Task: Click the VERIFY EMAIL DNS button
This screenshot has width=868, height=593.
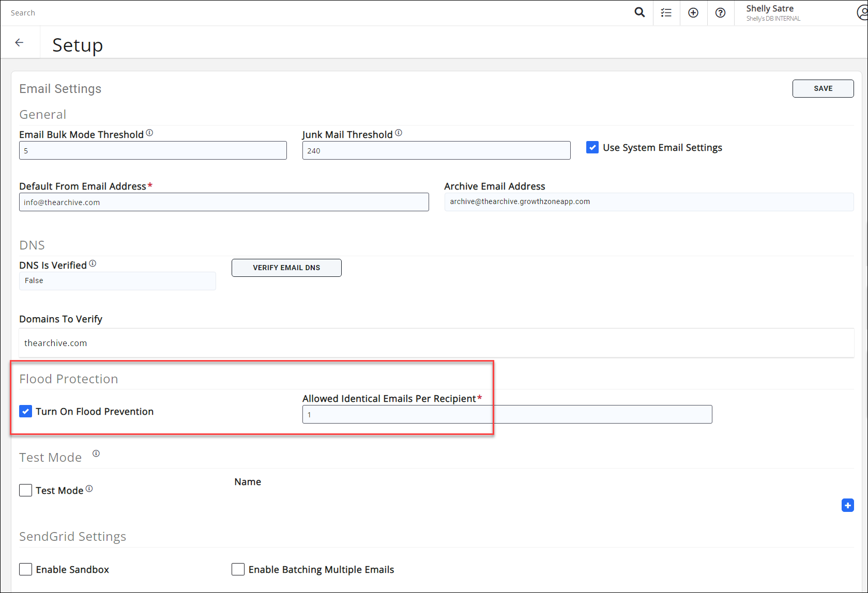Action: pos(286,268)
